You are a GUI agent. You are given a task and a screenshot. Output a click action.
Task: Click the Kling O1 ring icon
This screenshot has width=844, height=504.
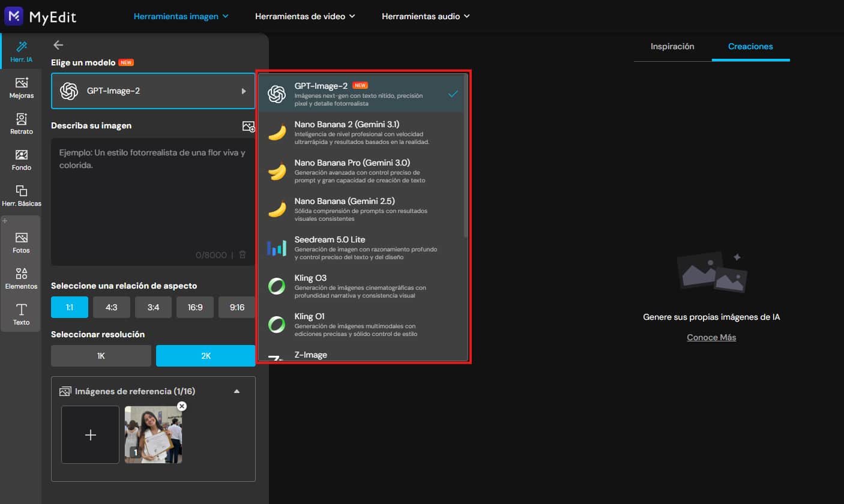277,325
